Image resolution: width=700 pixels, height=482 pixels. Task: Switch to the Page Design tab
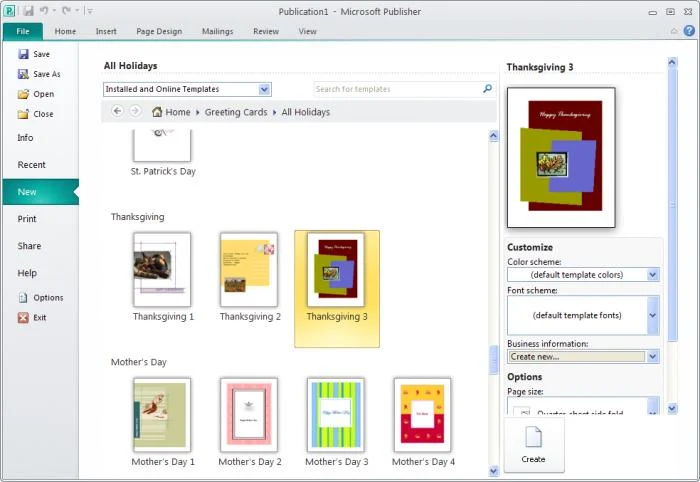click(159, 31)
